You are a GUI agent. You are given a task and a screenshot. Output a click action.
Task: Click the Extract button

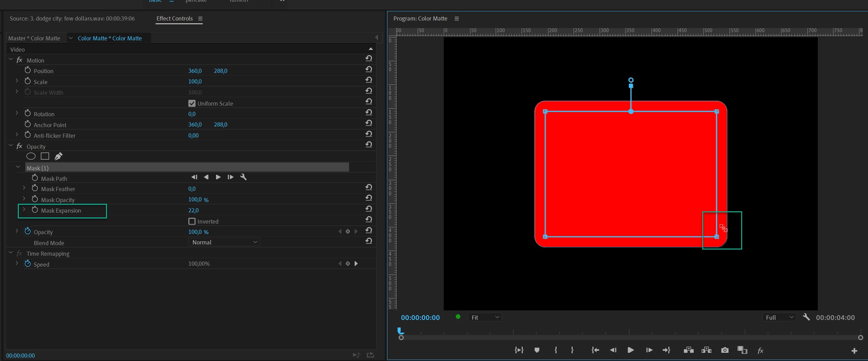[706, 350]
